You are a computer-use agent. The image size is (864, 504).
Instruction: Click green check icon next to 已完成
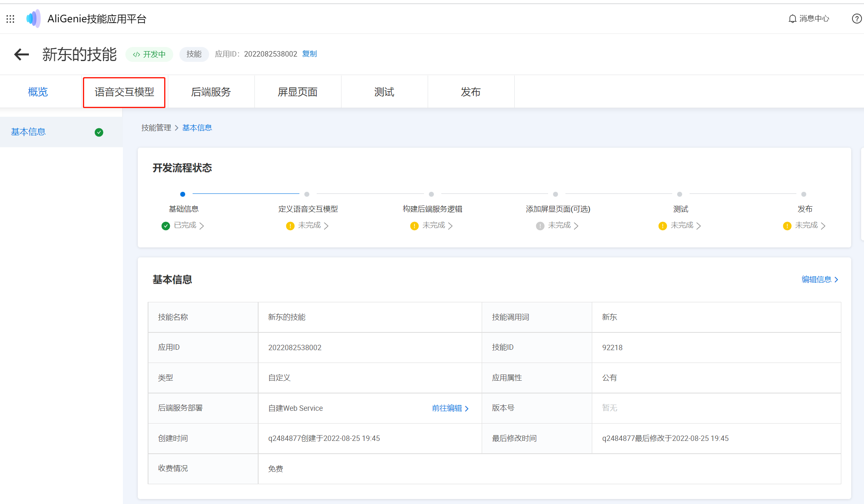point(166,226)
